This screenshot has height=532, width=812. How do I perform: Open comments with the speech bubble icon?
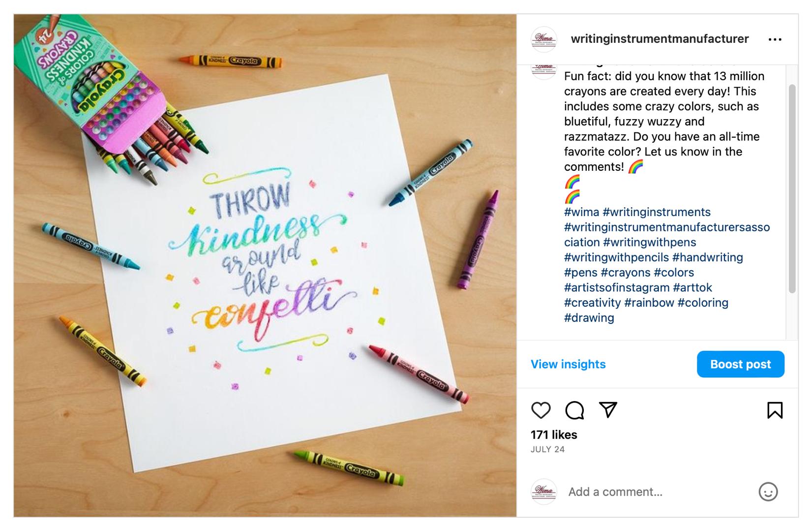(574, 410)
